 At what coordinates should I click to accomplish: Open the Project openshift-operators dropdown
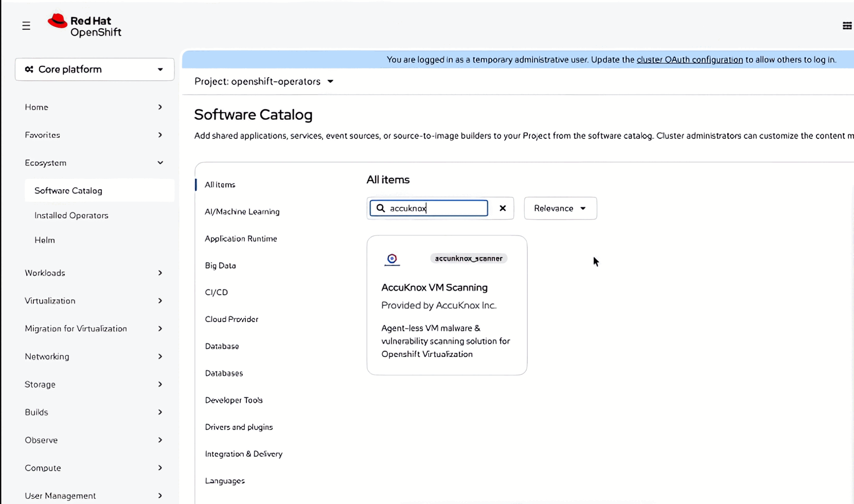coord(264,81)
